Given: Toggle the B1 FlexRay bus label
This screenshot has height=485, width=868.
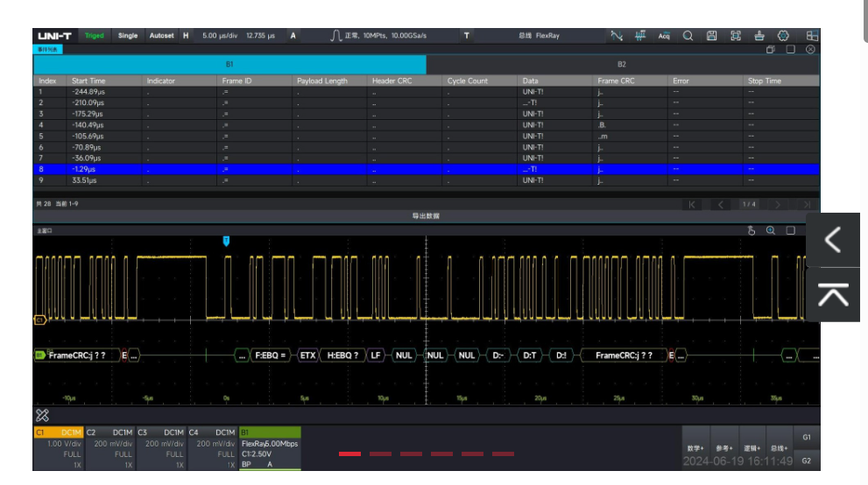Looking at the screenshot, I should point(270,448).
